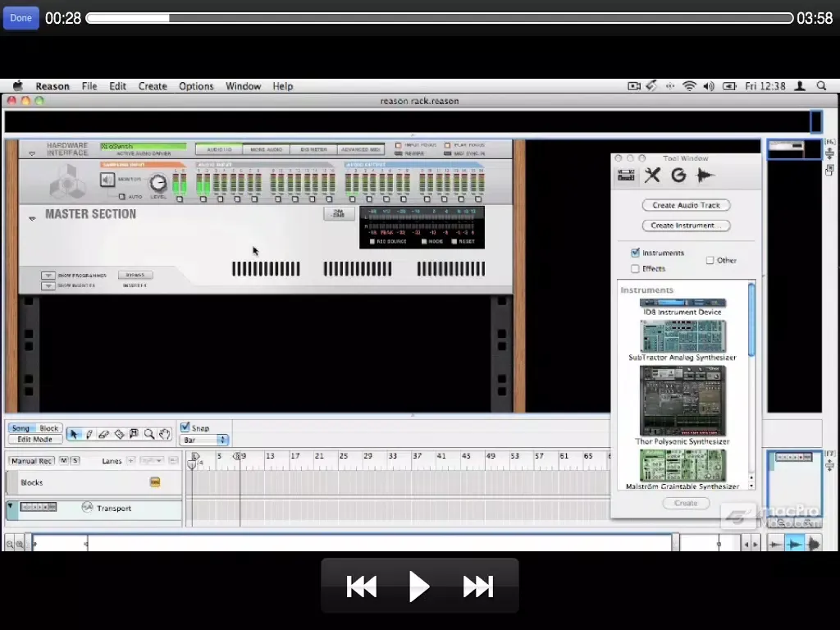Click the sequencer scroll left arrow
The image size is (840, 630).
coord(746,545)
